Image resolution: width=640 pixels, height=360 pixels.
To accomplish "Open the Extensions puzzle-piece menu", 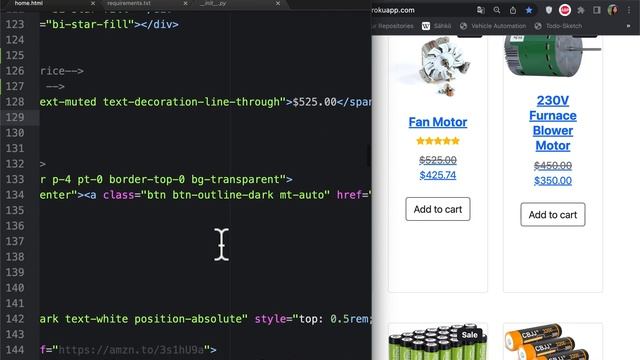I will pos(581,10).
